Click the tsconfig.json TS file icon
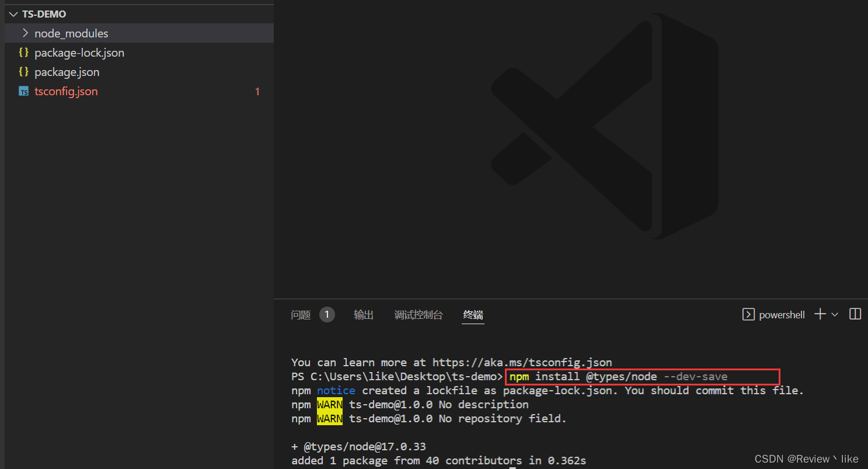Screen dimensions: 868x469 [x=23, y=91]
